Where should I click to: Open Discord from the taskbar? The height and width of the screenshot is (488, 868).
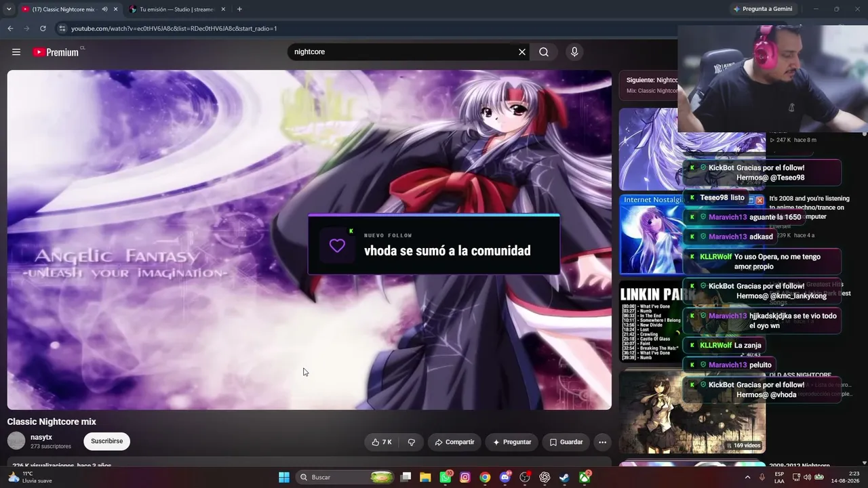pyautogui.click(x=505, y=477)
